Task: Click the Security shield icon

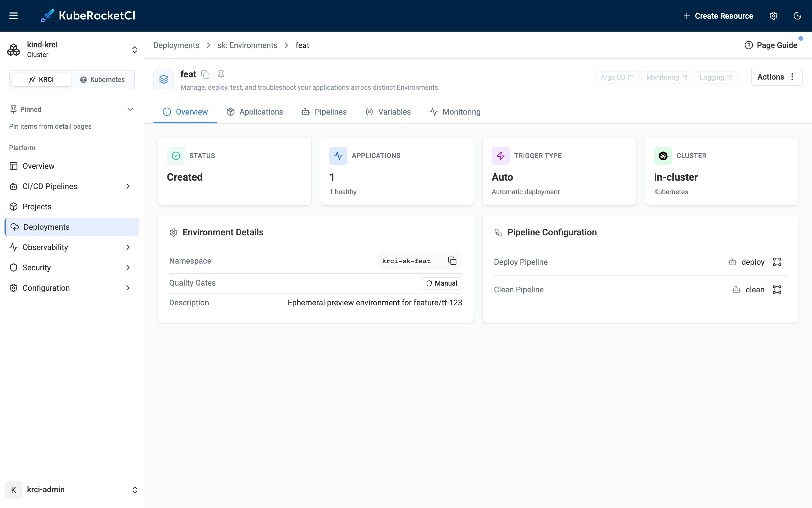Action: [x=14, y=268]
